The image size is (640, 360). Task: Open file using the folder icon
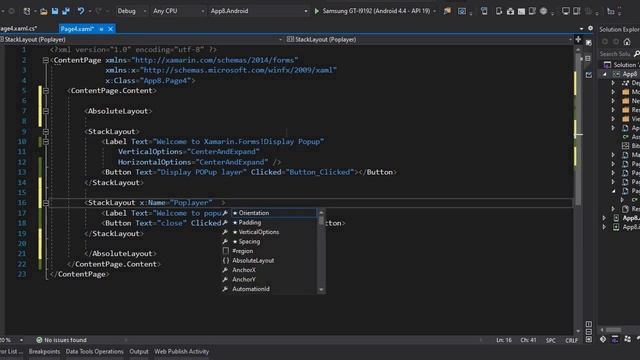(x=43, y=11)
